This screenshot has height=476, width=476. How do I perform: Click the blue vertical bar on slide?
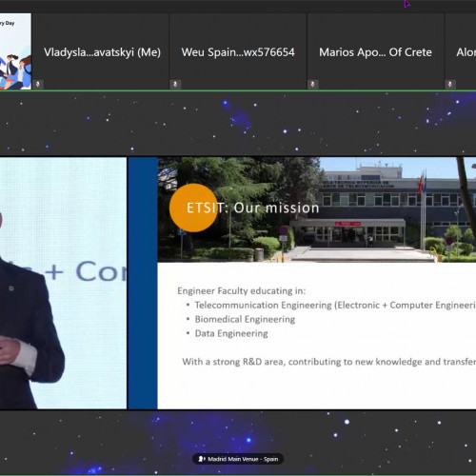pos(143,283)
